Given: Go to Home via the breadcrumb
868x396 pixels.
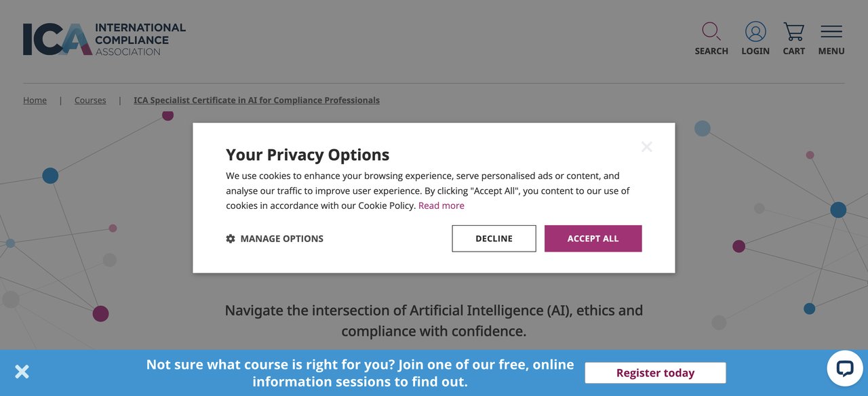Looking at the screenshot, I should pos(35,100).
